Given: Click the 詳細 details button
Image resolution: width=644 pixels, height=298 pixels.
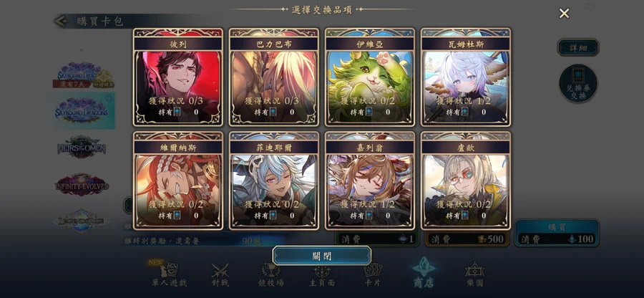Looking at the screenshot, I should pyautogui.click(x=578, y=48).
